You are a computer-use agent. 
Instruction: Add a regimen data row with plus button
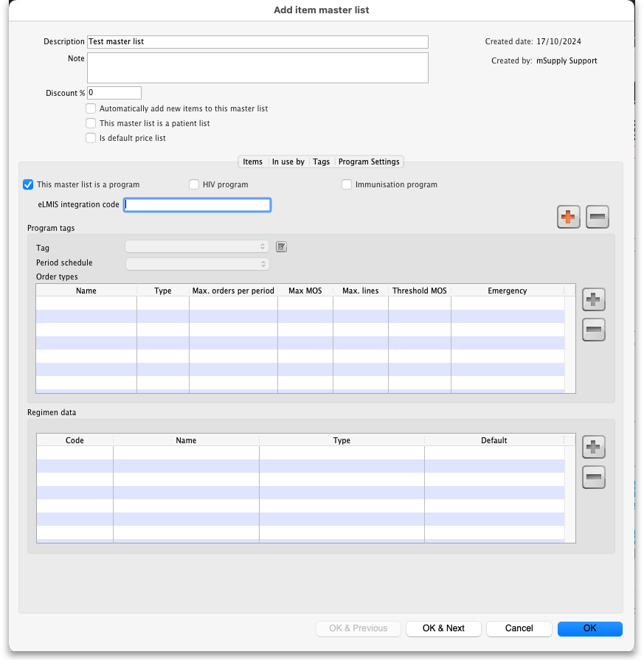(x=594, y=446)
